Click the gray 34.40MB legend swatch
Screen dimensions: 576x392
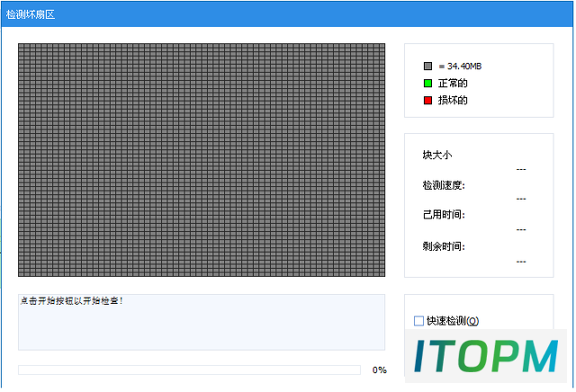[427, 66]
